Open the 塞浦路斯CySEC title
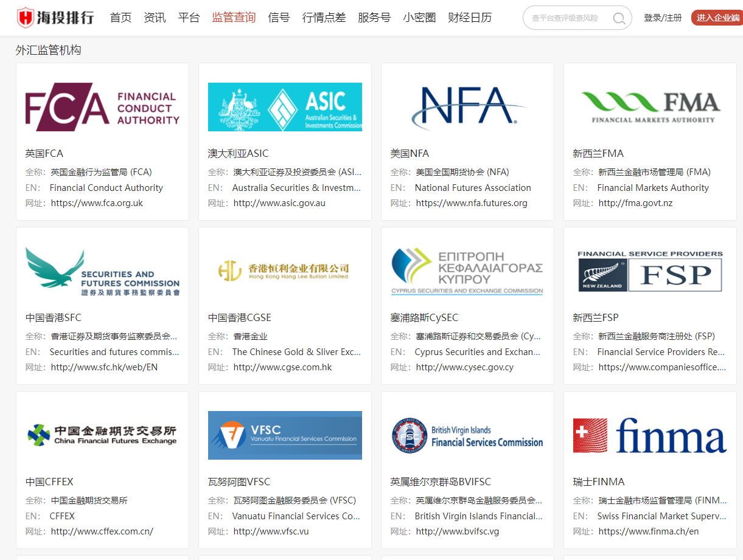 click(424, 317)
